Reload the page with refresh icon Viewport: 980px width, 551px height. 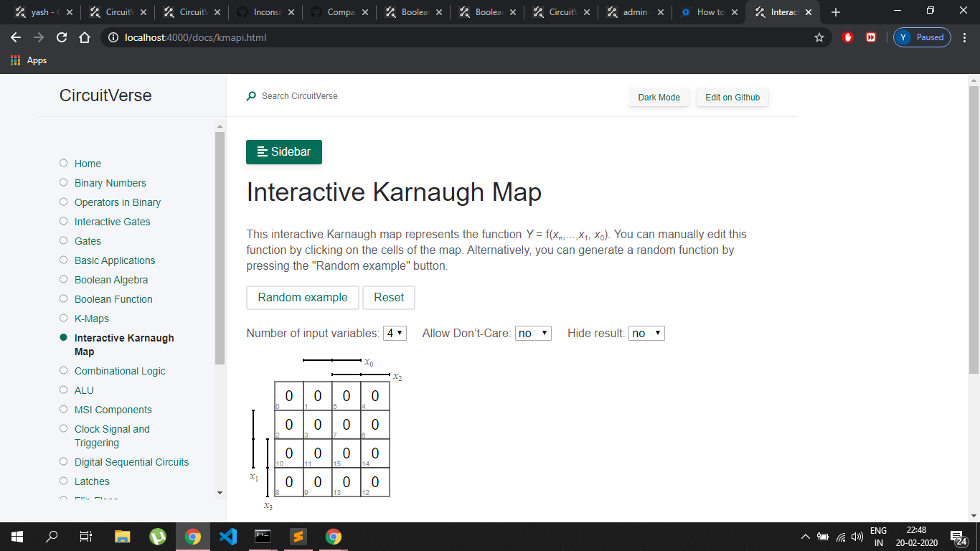[x=62, y=37]
